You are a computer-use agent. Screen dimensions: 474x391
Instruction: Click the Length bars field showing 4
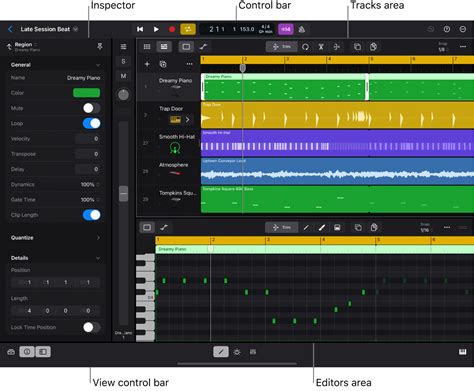pyautogui.click(x=25, y=311)
